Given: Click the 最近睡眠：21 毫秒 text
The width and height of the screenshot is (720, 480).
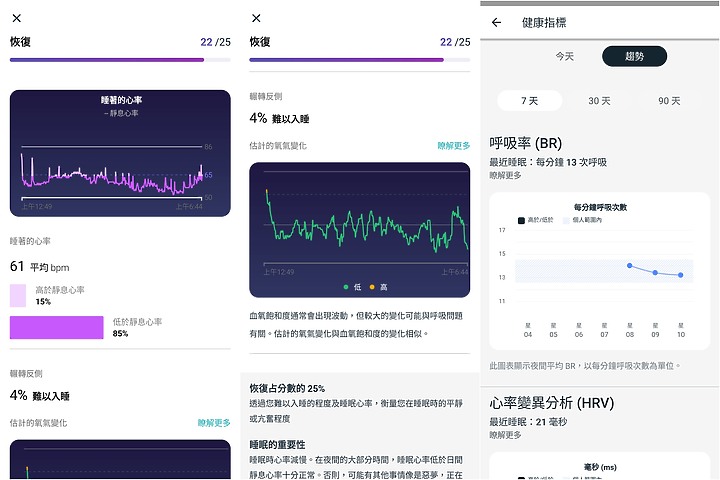Looking at the screenshot, I should pyautogui.click(x=528, y=422).
